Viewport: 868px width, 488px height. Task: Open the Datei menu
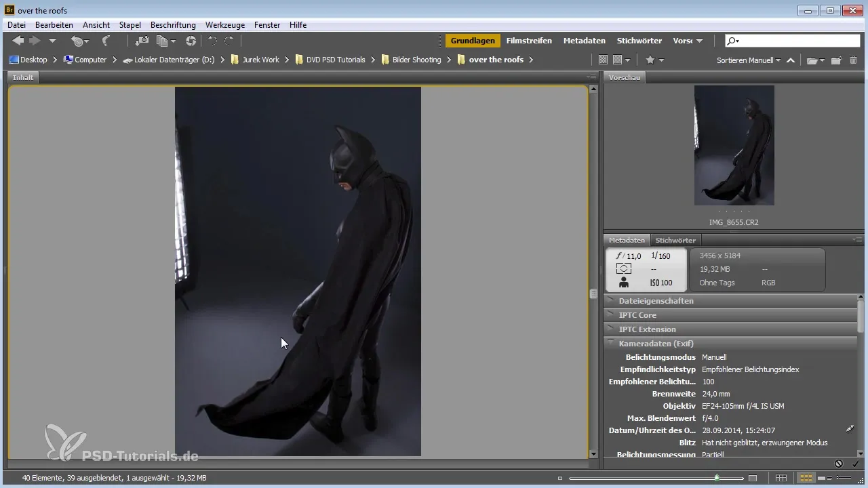click(x=16, y=25)
